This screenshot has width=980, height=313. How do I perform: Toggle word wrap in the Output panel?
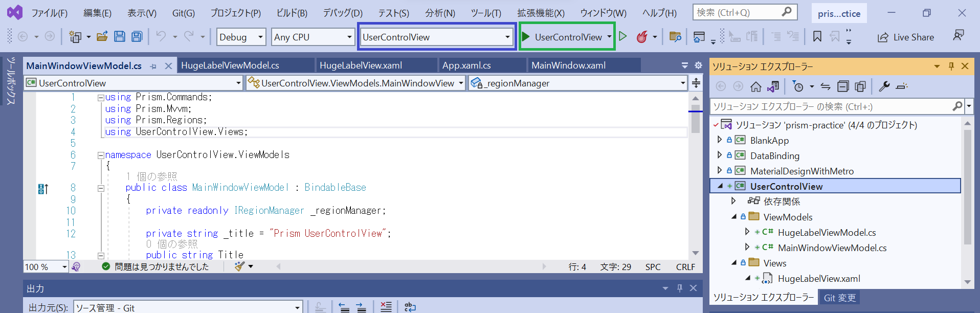[x=410, y=307]
